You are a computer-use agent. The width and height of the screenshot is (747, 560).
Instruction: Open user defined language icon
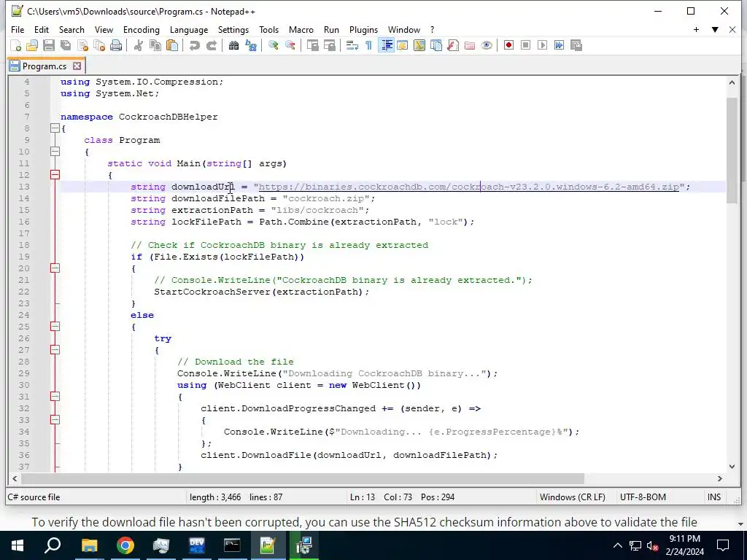pyautogui.click(x=403, y=45)
